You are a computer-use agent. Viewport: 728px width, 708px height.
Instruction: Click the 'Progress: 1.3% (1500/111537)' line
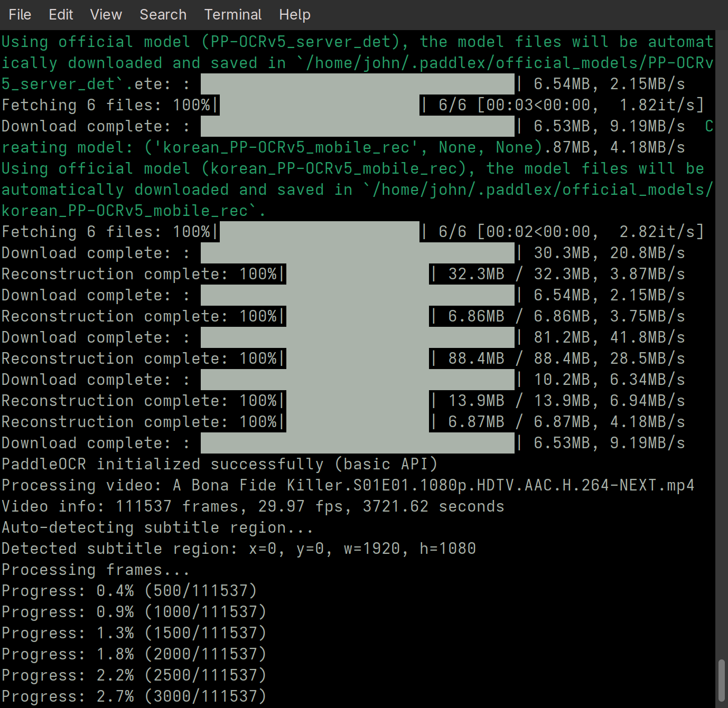[x=134, y=633]
